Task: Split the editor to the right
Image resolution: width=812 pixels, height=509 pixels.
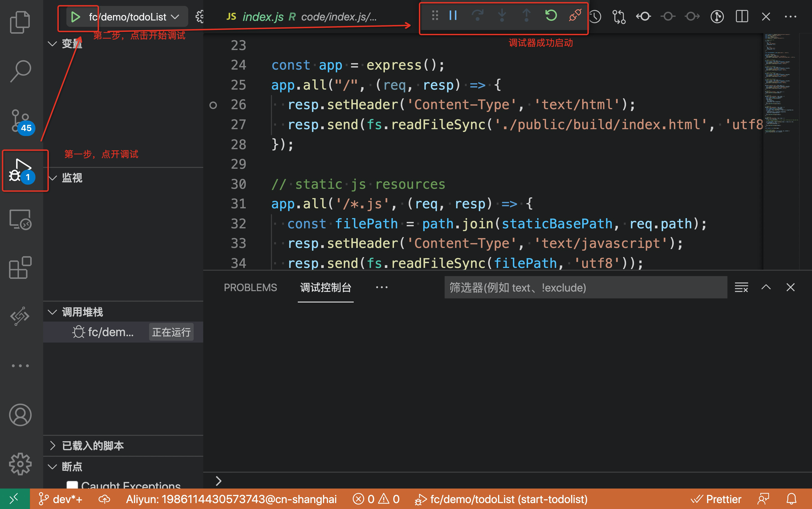Action: (741, 17)
